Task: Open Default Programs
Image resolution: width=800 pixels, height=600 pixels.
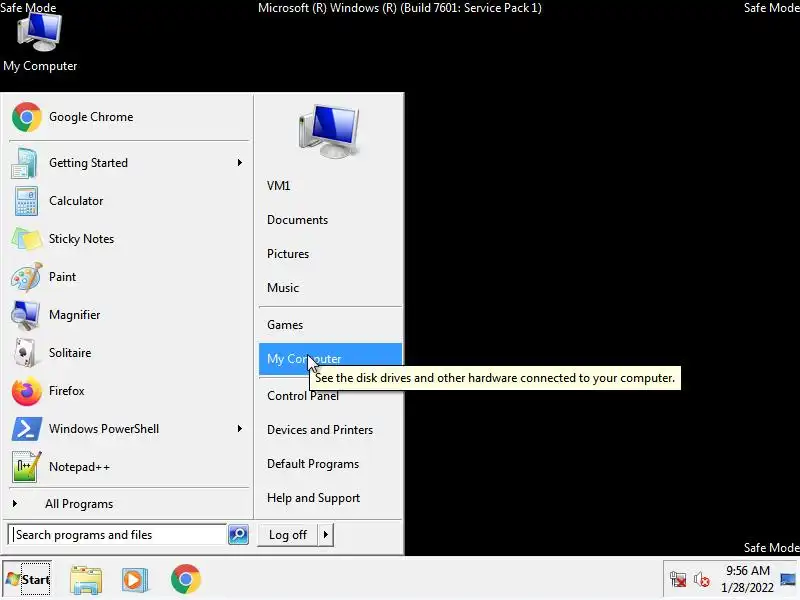Action: coord(330,464)
